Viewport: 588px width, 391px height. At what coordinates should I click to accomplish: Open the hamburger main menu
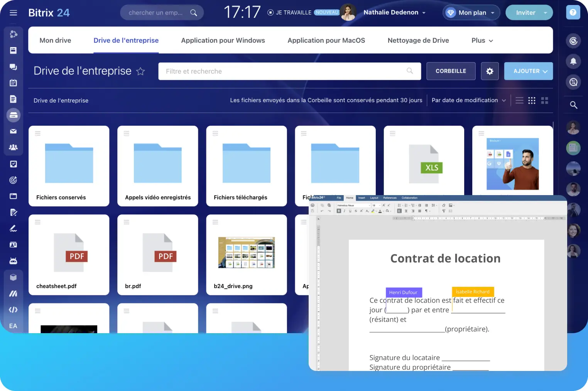coord(14,13)
